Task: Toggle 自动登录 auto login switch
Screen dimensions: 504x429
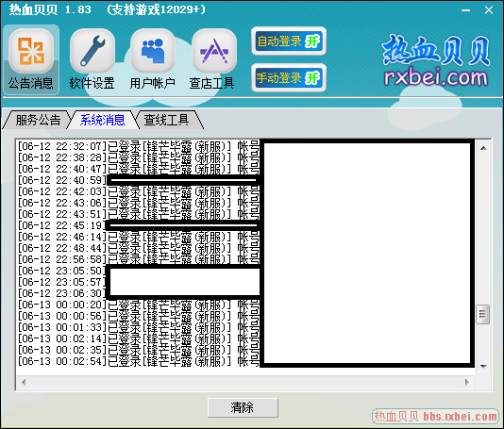Action: pyautogui.click(x=289, y=41)
